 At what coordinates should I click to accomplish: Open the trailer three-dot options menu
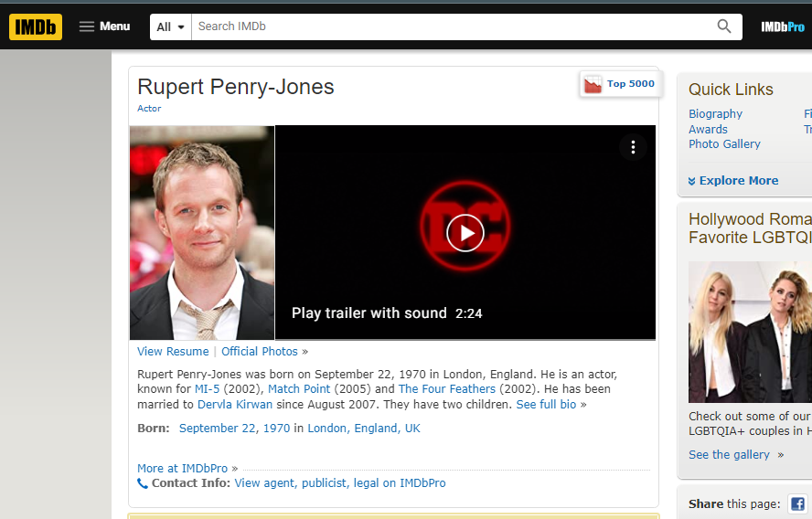(x=633, y=147)
